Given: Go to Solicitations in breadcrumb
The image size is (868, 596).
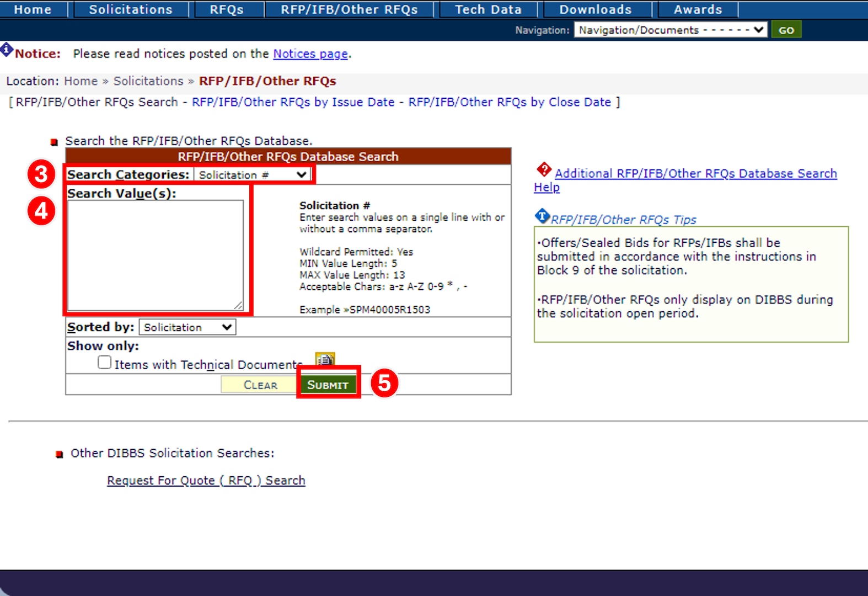Looking at the screenshot, I should [x=148, y=81].
